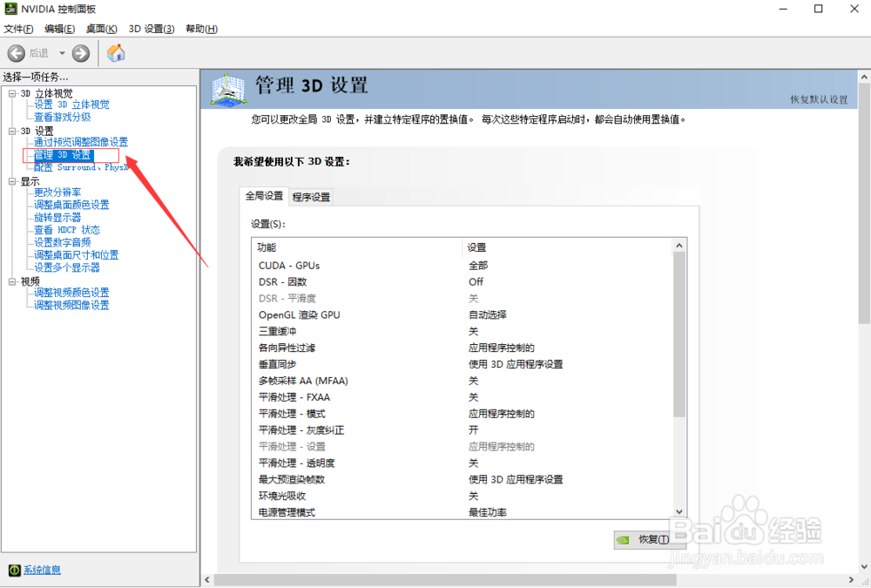This screenshot has height=588, width=871.
Task: Open 调整视频图像设置 task
Action: click(x=71, y=305)
